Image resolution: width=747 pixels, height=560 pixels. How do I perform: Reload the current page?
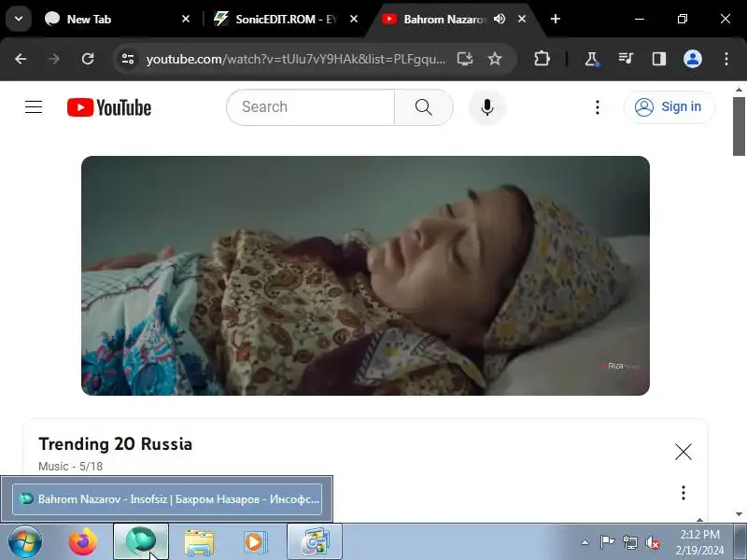(x=88, y=59)
